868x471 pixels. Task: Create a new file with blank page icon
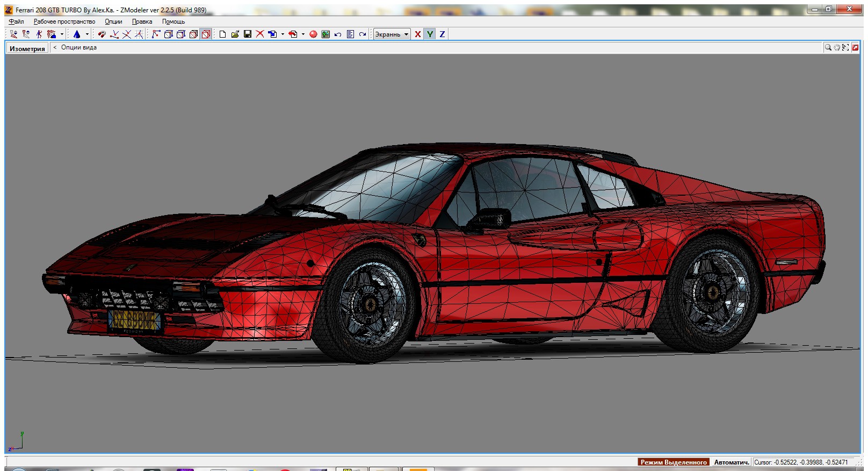[x=222, y=34]
